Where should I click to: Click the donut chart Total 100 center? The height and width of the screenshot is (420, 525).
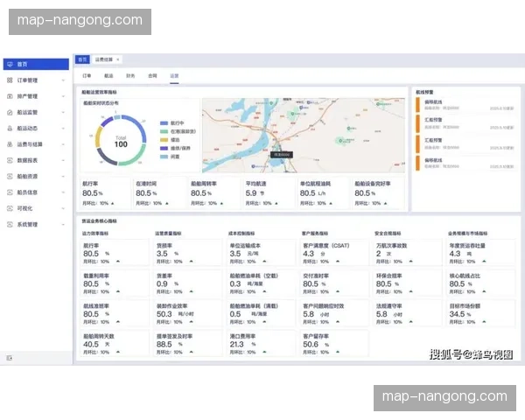click(121, 142)
